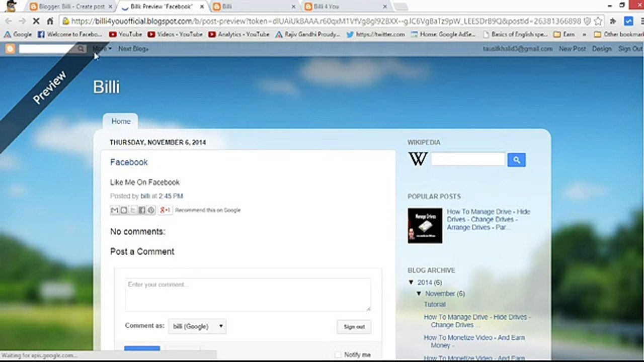
Task: Click into the Enter your comment box
Action: pyautogui.click(x=248, y=295)
